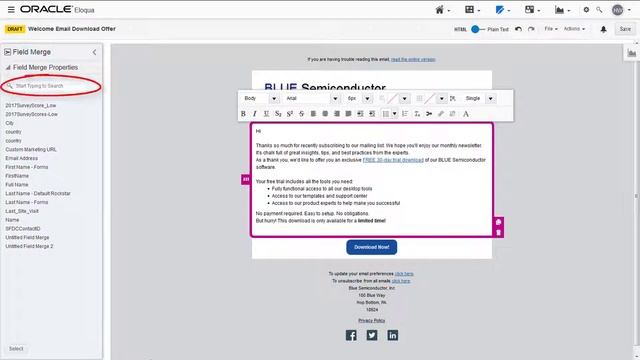Click the text color swatch
Screen dimensions: 640x360
pyautogui.click(x=393, y=98)
